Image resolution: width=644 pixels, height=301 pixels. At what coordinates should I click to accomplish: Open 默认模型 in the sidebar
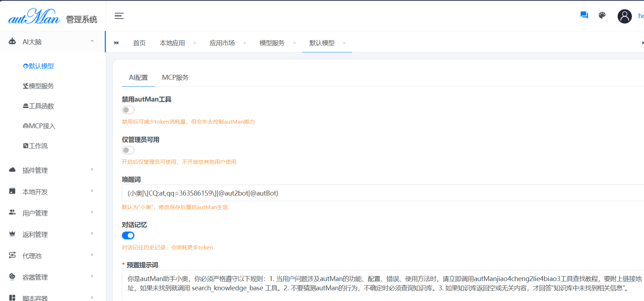[38, 66]
